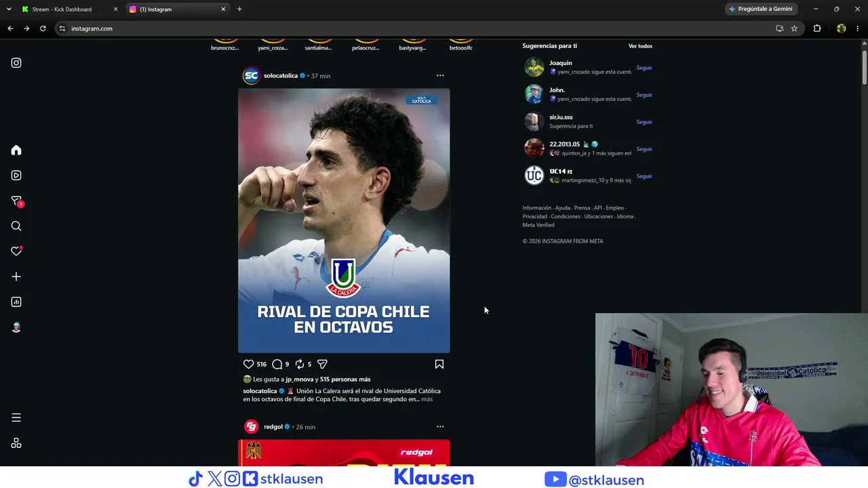Reload the Instagram page

coord(43,28)
